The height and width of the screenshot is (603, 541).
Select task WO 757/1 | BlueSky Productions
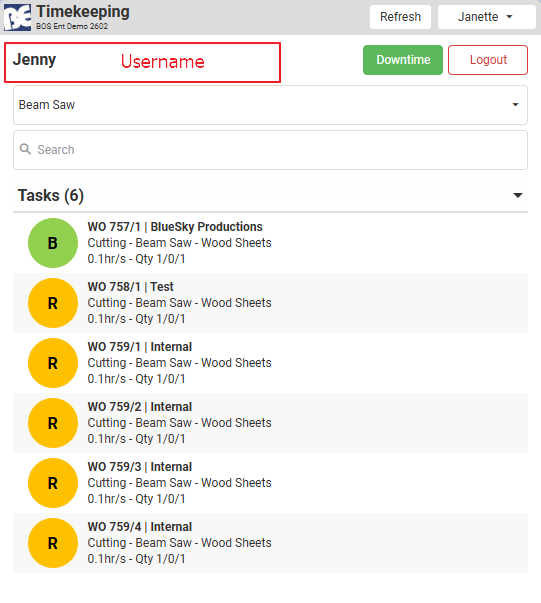tap(270, 243)
